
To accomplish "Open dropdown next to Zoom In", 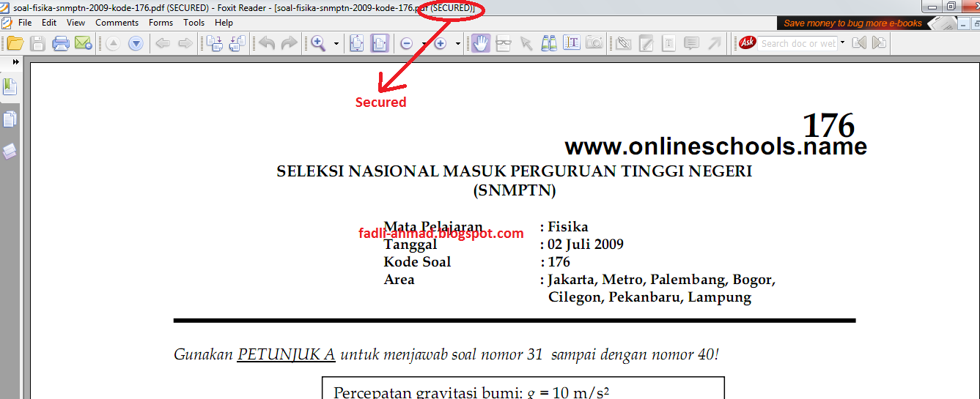I will point(458,44).
